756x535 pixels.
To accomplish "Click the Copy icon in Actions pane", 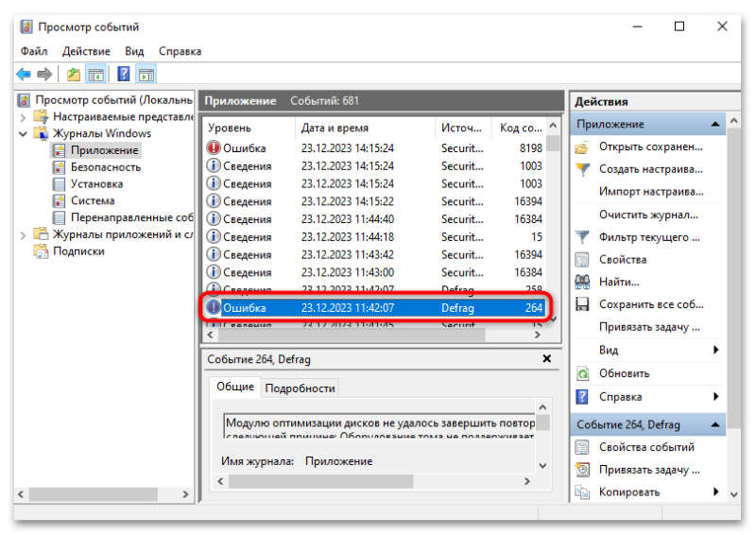I will 582,492.
